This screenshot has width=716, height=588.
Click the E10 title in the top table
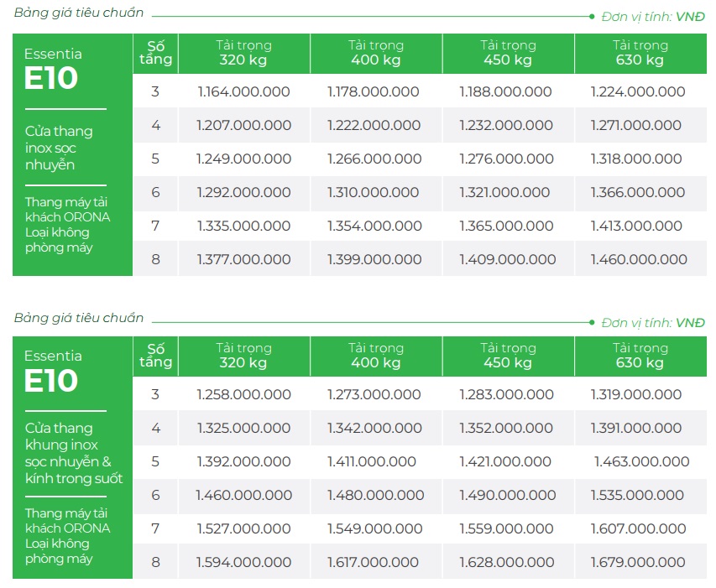tap(51, 78)
